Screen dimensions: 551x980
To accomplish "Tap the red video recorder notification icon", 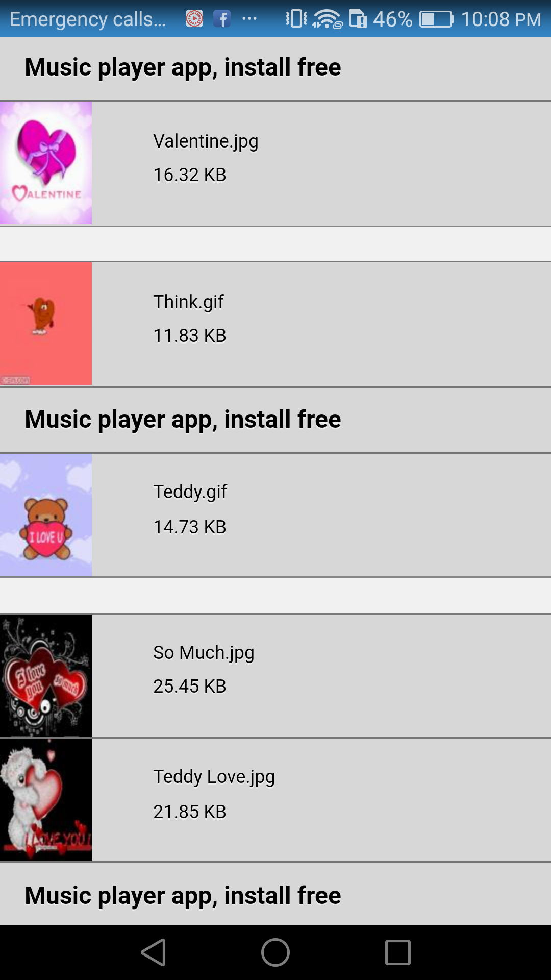I will pyautogui.click(x=194, y=19).
